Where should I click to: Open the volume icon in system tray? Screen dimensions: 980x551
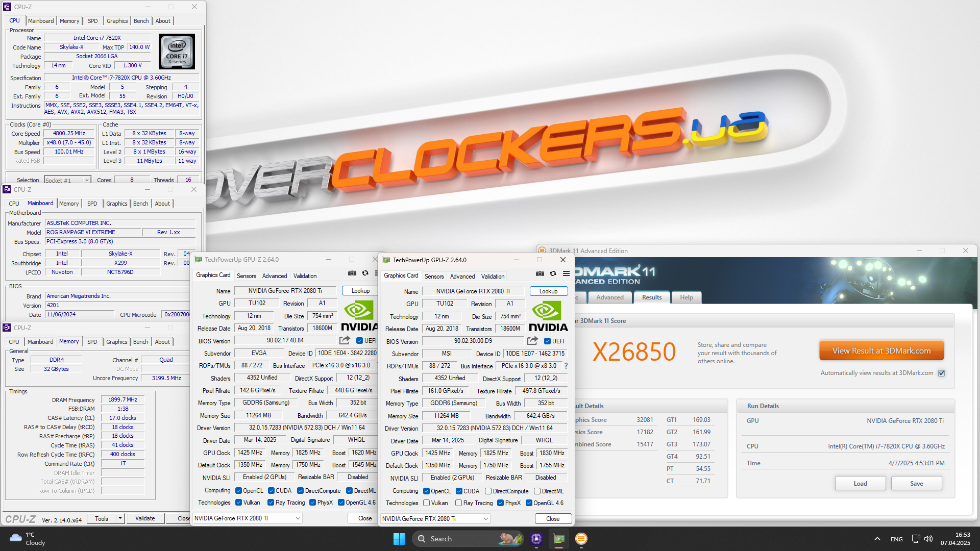coord(928,539)
